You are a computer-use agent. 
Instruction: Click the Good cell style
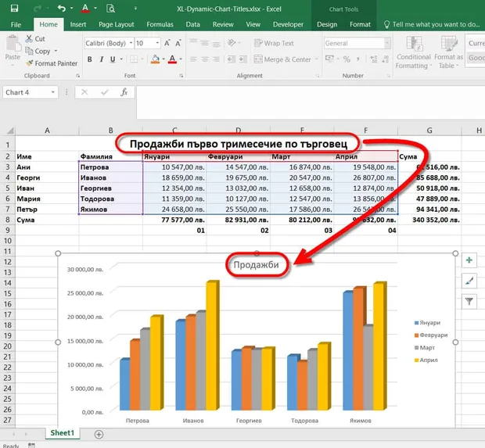coord(476,58)
